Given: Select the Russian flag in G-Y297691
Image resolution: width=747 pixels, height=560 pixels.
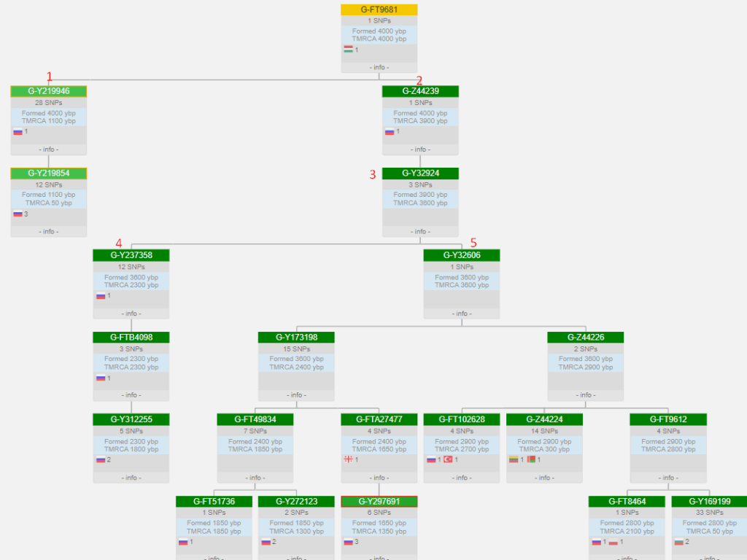Looking at the screenshot, I should 349,542.
